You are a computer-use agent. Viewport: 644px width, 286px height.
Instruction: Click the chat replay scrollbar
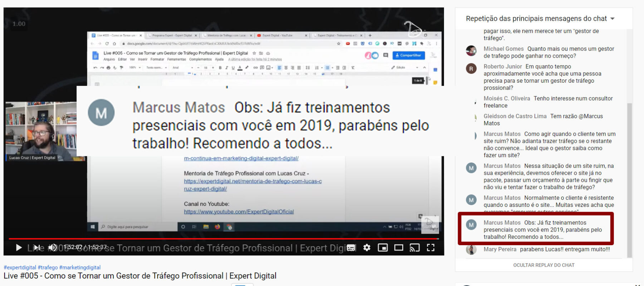pos(630,180)
